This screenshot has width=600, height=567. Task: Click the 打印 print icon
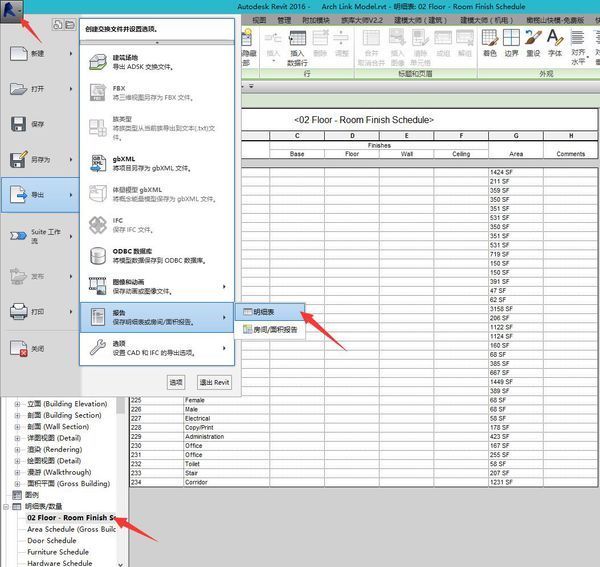(x=19, y=311)
